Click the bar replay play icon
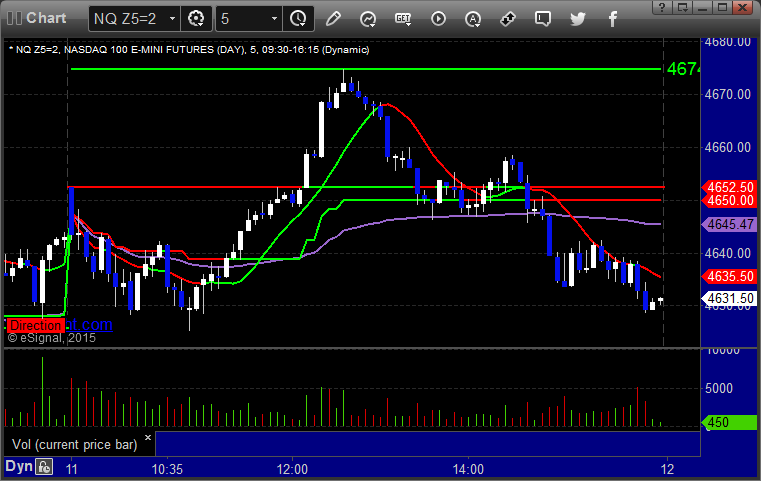The height and width of the screenshot is (481, 761). [438, 19]
